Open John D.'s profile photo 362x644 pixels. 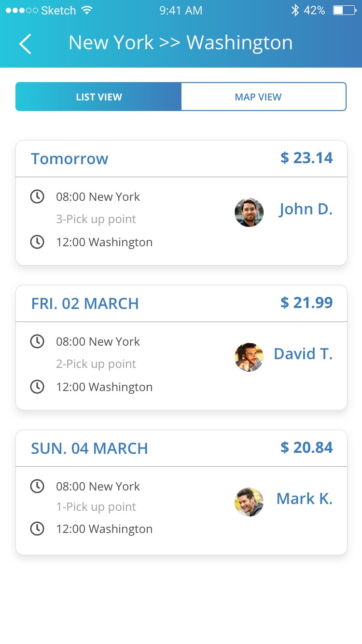click(249, 212)
